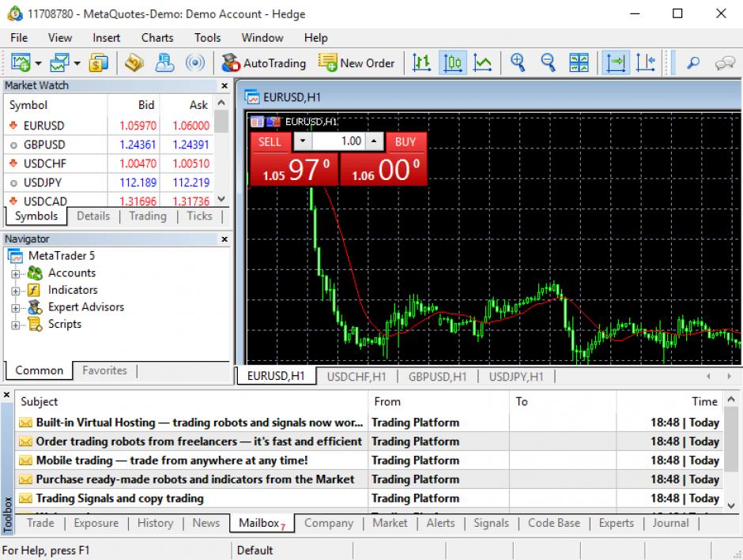Open the Market Watch dollar icon
Image resolution: width=743 pixels, height=560 pixels.
coord(98,62)
